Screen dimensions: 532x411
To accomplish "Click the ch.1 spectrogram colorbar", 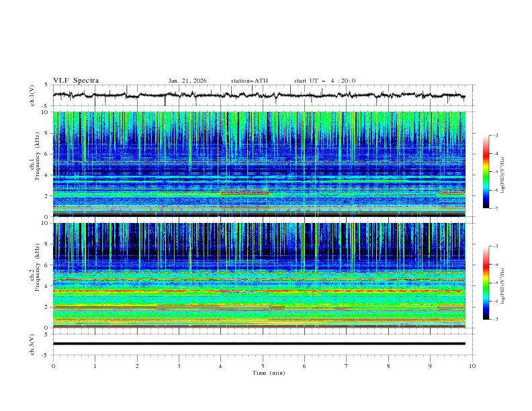I will click(486, 172).
